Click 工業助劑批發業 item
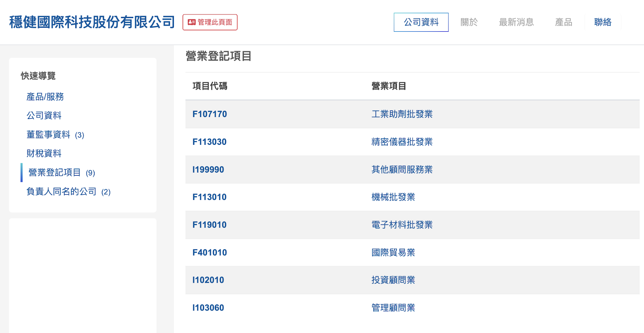Viewport: 644px width, 333px height. [x=402, y=114]
